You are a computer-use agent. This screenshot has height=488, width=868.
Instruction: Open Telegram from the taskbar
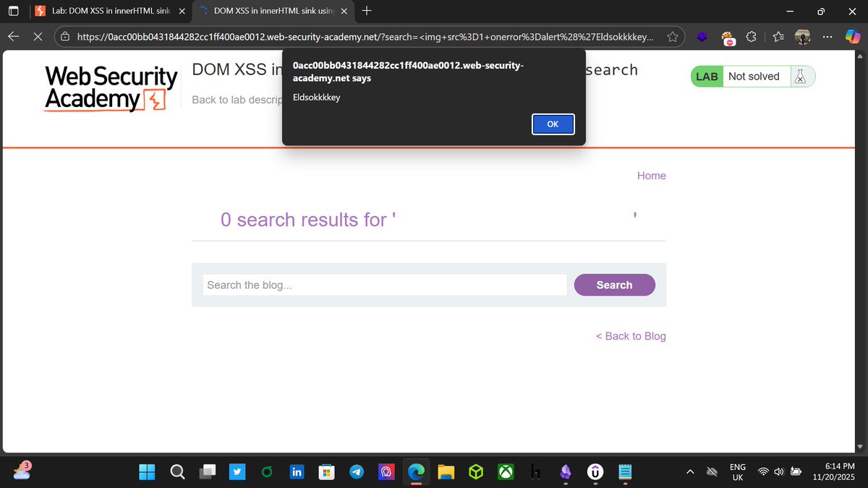357,472
